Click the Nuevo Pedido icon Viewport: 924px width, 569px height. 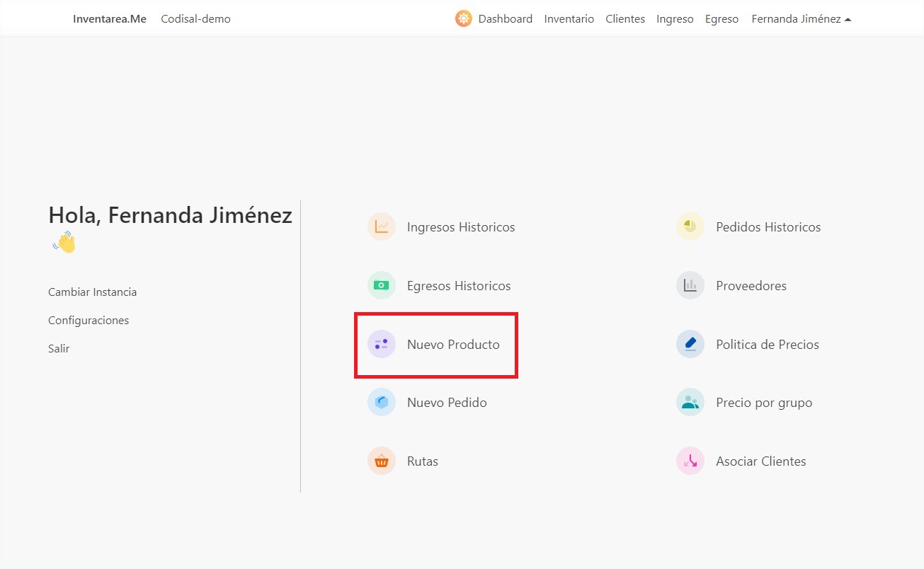pos(382,402)
